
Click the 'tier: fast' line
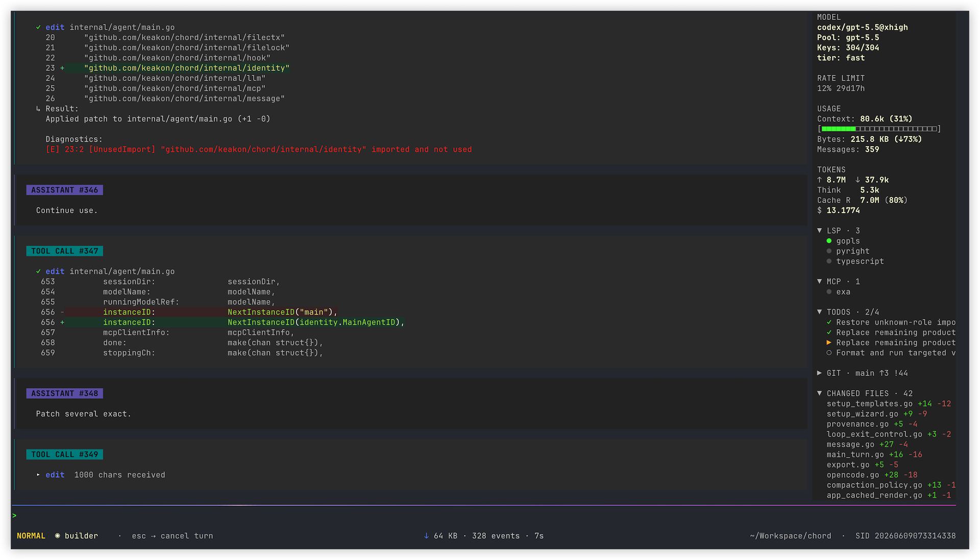point(841,58)
